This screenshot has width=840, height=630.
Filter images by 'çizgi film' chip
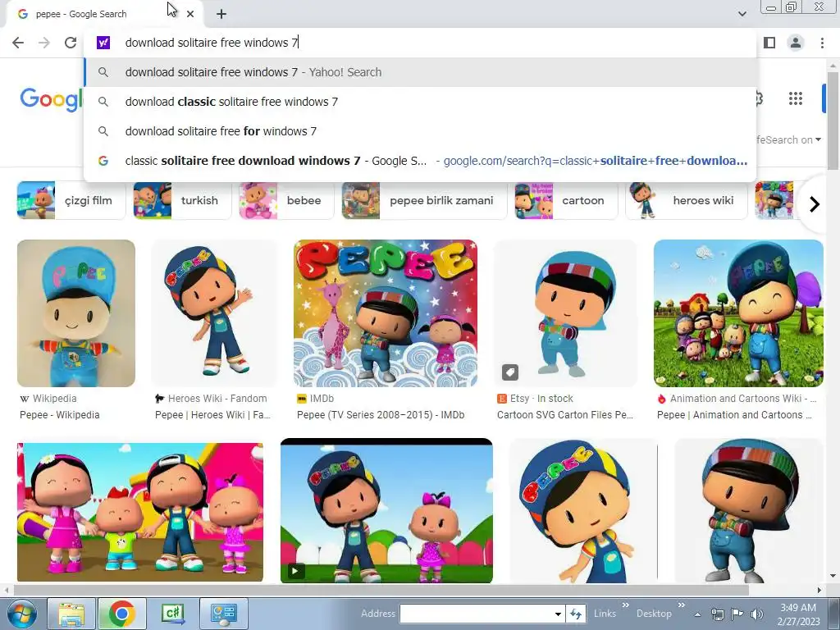[x=71, y=200]
